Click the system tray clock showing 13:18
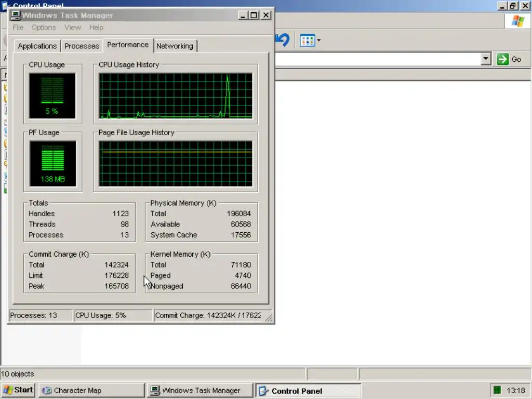532x399 pixels. click(x=516, y=391)
